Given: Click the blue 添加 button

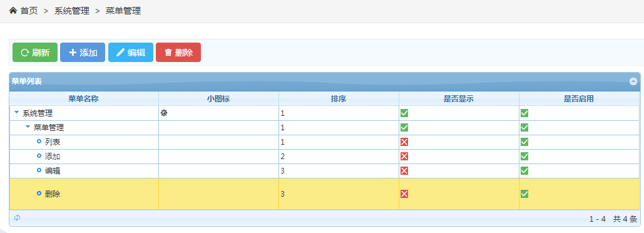Looking at the screenshot, I should pos(83,52).
